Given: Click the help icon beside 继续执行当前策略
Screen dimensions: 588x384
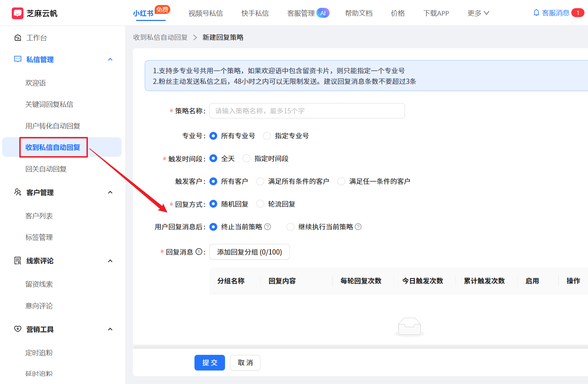Looking at the screenshot, I should click(358, 227).
